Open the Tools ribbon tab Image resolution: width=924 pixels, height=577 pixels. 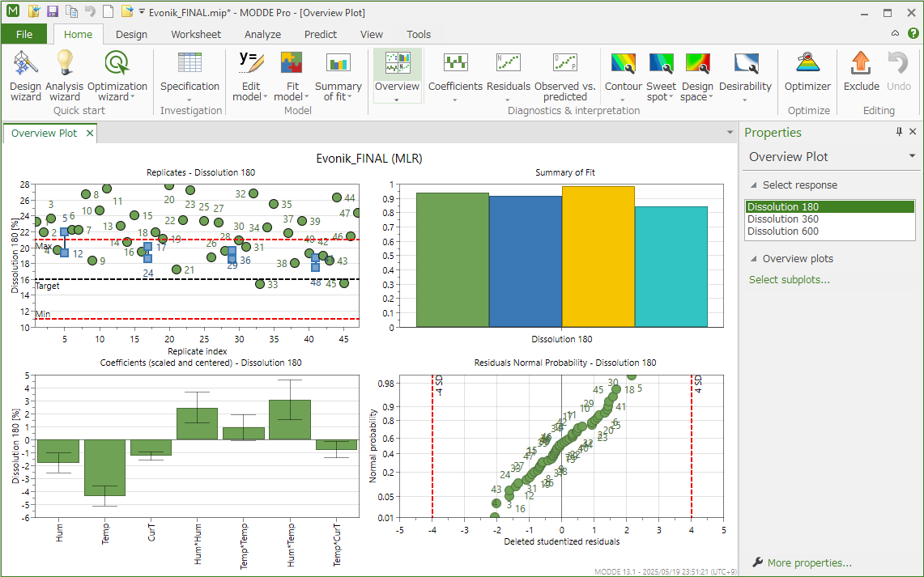pyautogui.click(x=419, y=34)
